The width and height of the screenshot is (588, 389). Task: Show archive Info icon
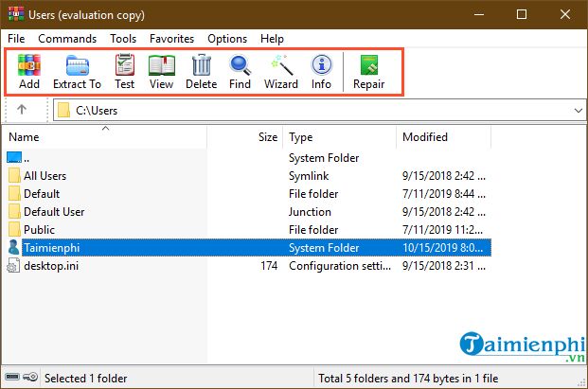pyautogui.click(x=321, y=65)
